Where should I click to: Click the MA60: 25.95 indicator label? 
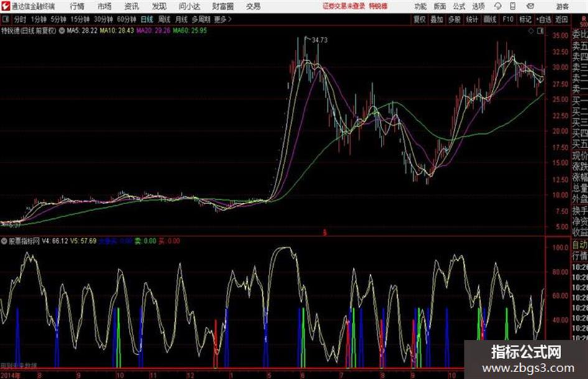pyautogui.click(x=190, y=30)
